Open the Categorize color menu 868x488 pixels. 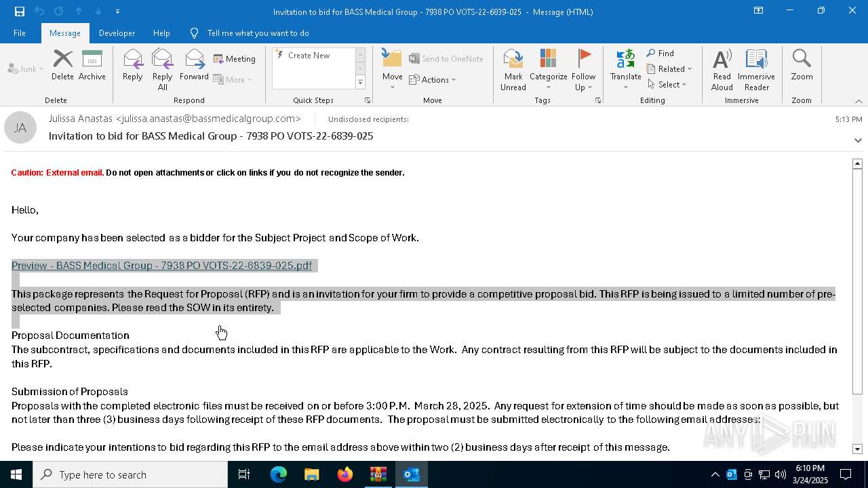pos(548,70)
